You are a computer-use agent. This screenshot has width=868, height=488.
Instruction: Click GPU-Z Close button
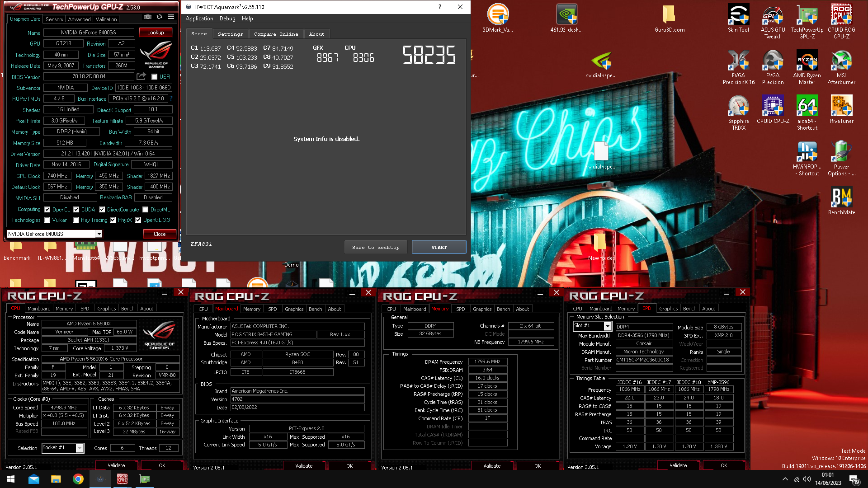tap(160, 234)
